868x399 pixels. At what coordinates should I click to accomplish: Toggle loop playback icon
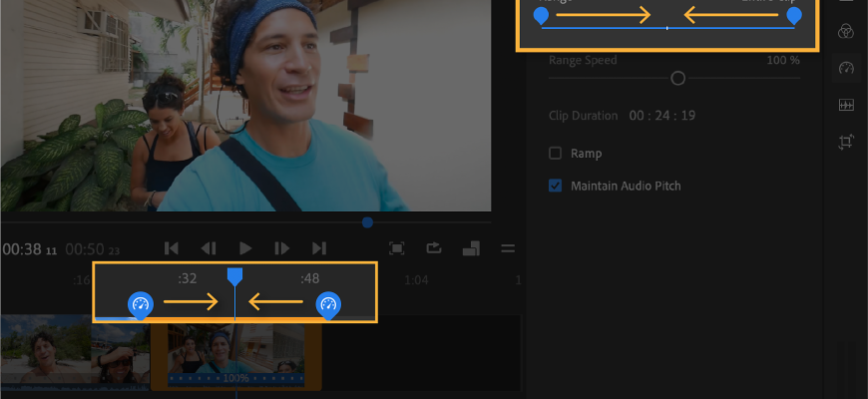click(434, 248)
